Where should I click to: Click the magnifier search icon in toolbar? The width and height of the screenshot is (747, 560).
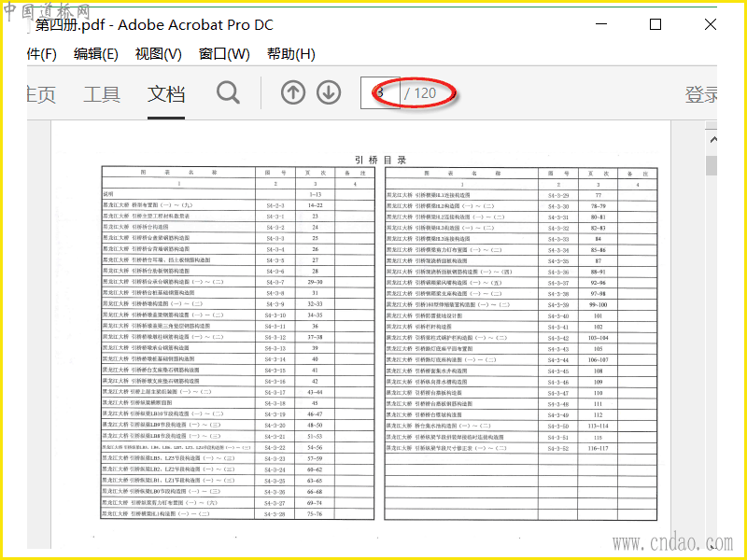click(228, 92)
